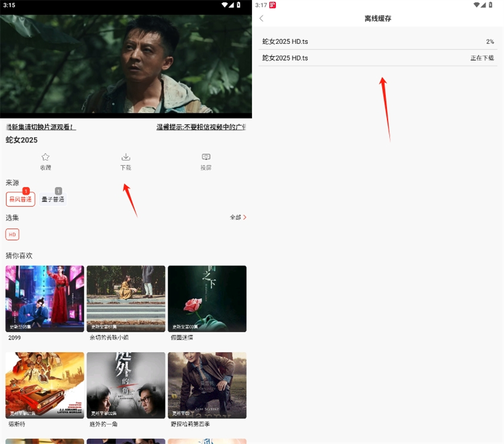Open the 温馨提示 warning link
This screenshot has width=504, height=444.
[x=201, y=127]
